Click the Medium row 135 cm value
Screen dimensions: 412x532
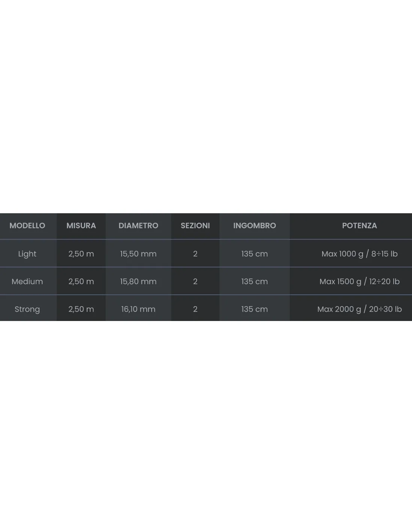tap(255, 281)
